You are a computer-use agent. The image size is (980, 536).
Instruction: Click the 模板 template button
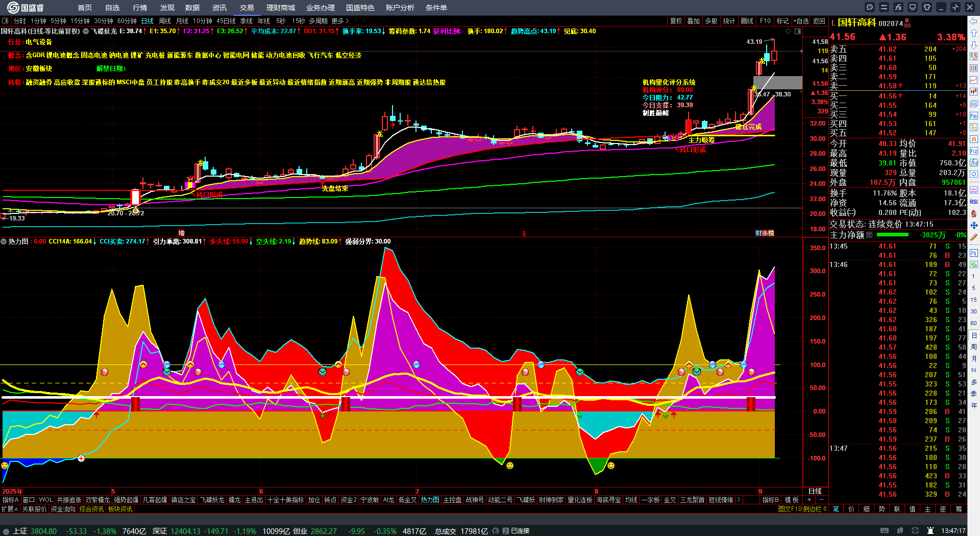tap(792, 500)
